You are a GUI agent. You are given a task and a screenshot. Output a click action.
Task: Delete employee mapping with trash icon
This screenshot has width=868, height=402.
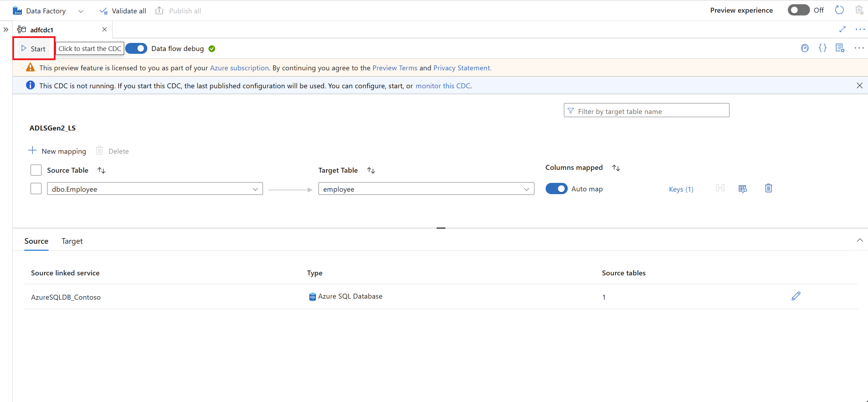pyautogui.click(x=769, y=189)
